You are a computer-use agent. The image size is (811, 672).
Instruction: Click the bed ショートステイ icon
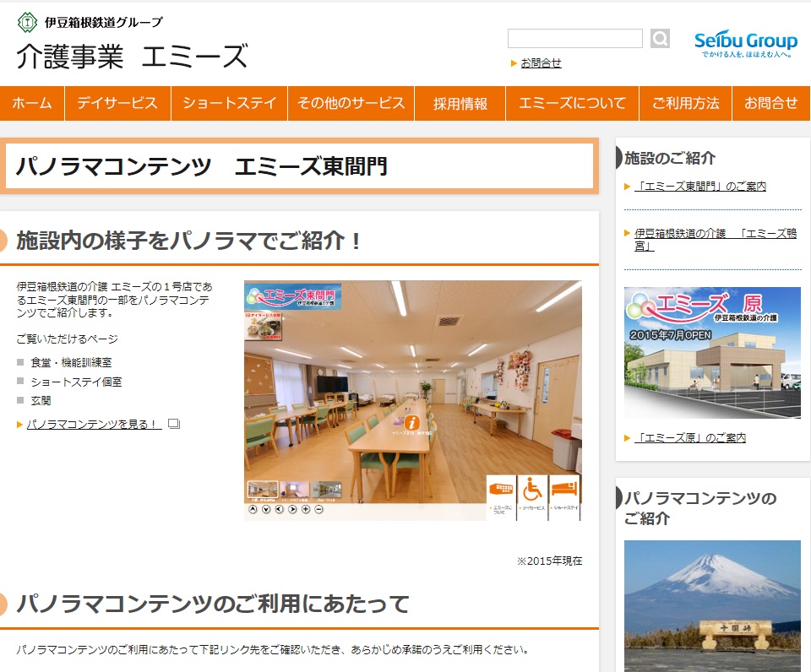563,496
